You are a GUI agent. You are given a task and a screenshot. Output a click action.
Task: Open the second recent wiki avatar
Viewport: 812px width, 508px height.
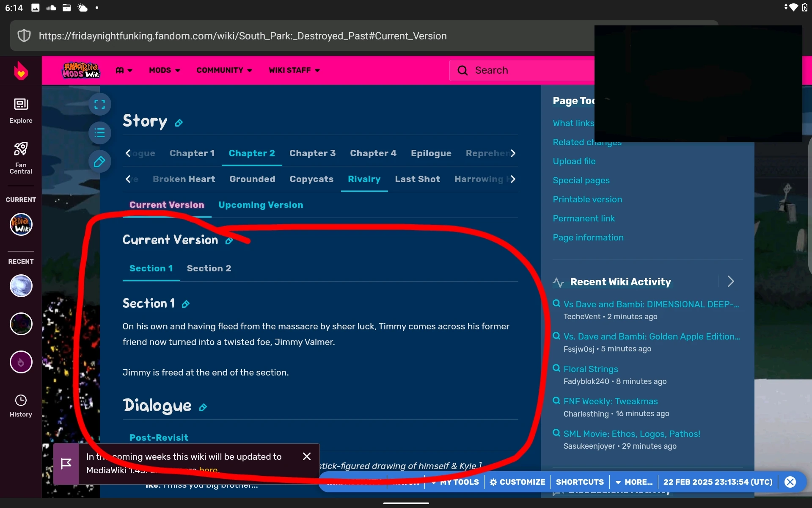pos(21,324)
